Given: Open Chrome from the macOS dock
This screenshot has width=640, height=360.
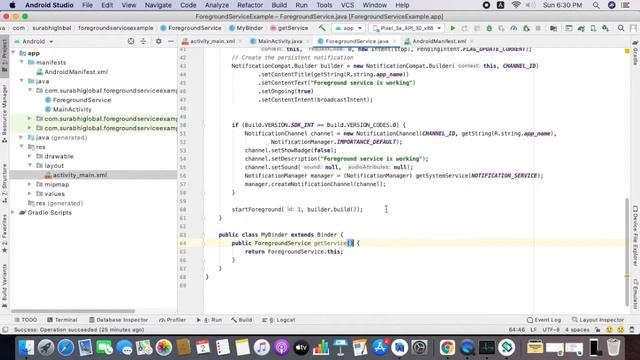Looking at the screenshot, I should [447, 348].
